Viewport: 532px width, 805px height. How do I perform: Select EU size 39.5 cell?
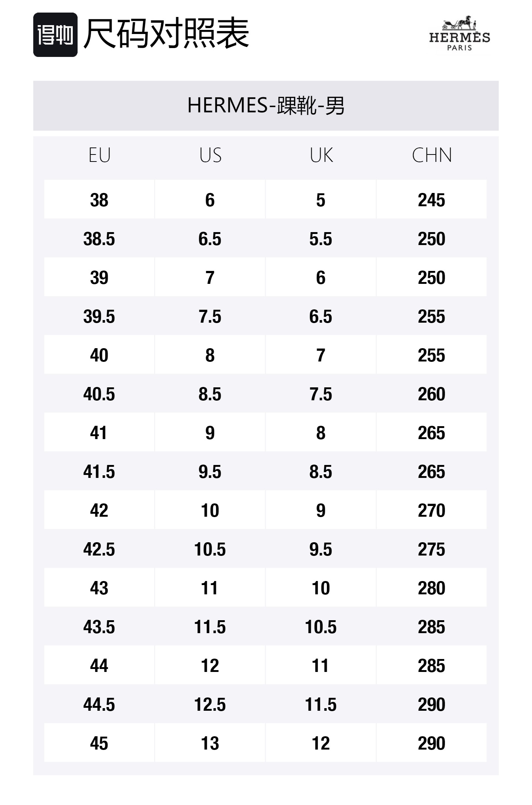[99, 316]
